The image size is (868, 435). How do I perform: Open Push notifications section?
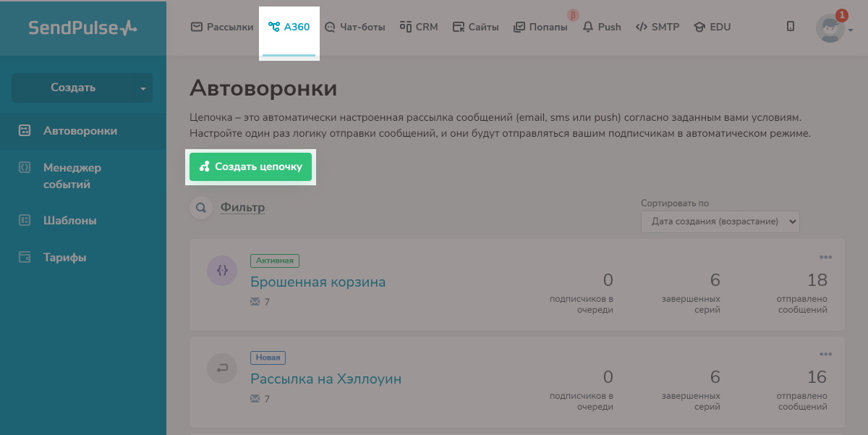601,27
